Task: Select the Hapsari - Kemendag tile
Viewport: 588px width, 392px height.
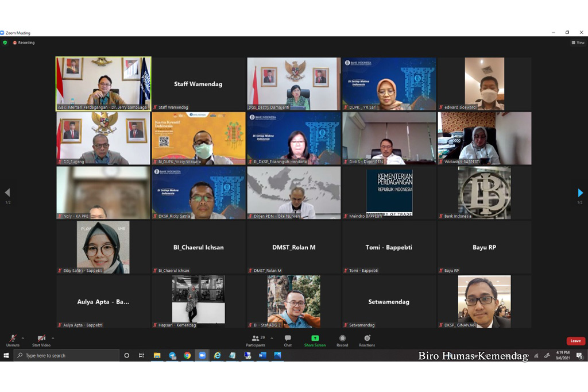Action: pos(199,302)
